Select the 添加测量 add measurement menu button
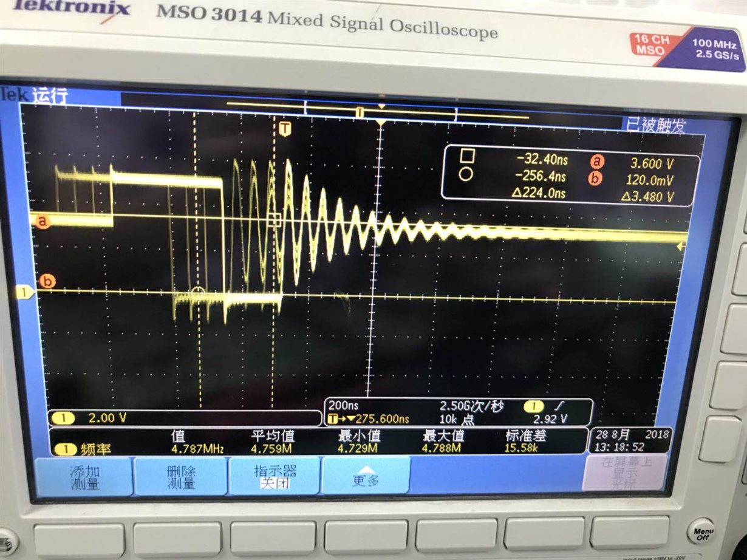Screen dimensions: 747x560 point(84,476)
